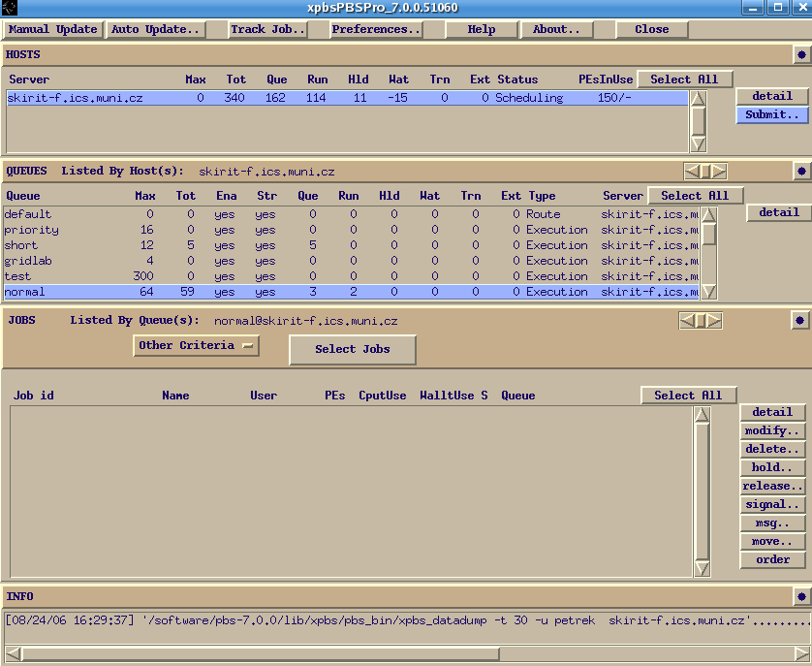Click the Select Jobs button

[x=352, y=349]
